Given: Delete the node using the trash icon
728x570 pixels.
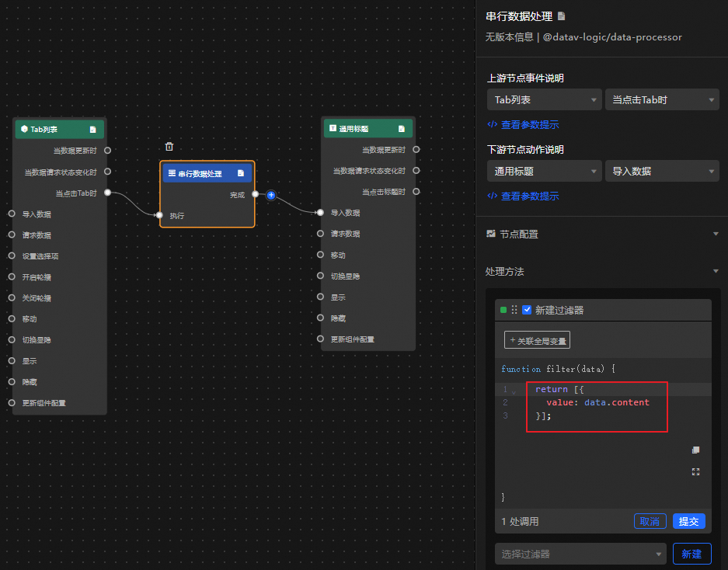Looking at the screenshot, I should click(169, 147).
